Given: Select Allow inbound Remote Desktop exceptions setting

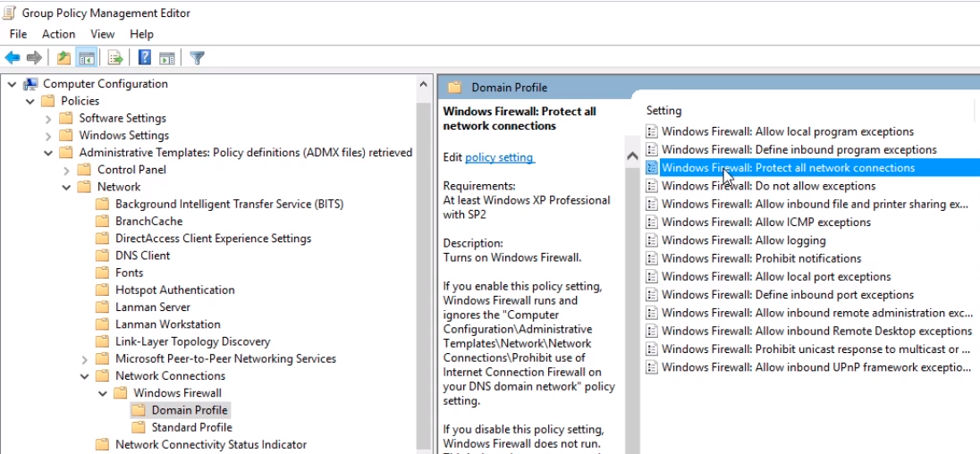Looking at the screenshot, I should click(x=817, y=331).
